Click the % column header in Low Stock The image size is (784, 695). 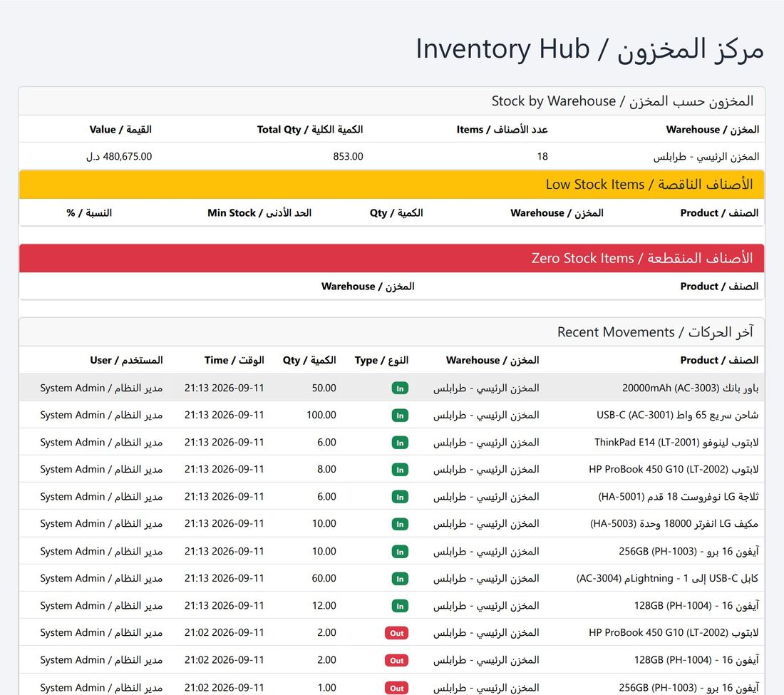[89, 213]
